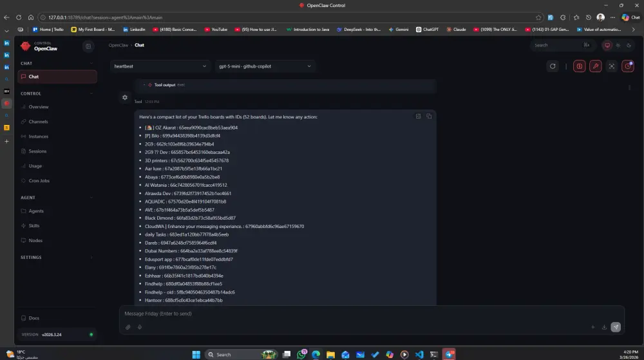Open message in side panel icon
The width and height of the screenshot is (644, 360).
(418, 116)
